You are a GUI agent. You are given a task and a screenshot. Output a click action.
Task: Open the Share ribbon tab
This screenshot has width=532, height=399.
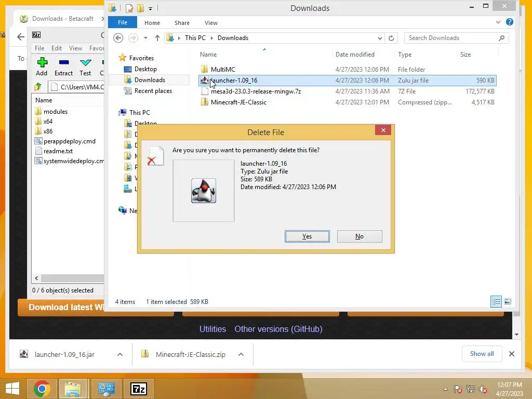(182, 23)
